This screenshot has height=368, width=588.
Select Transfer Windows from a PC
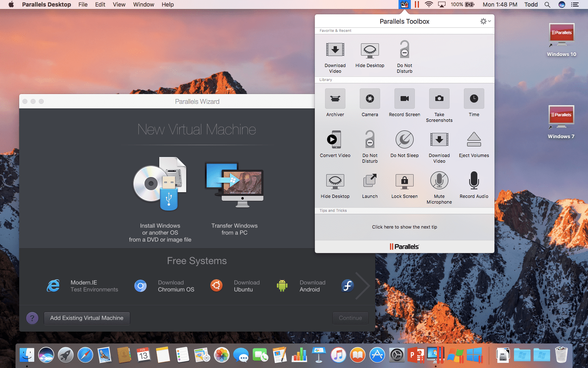[x=234, y=199]
